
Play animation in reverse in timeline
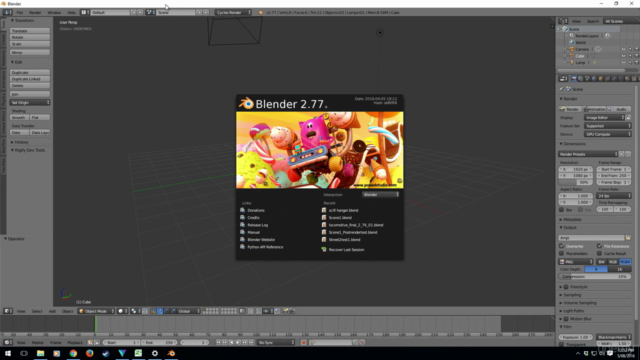[231, 342]
